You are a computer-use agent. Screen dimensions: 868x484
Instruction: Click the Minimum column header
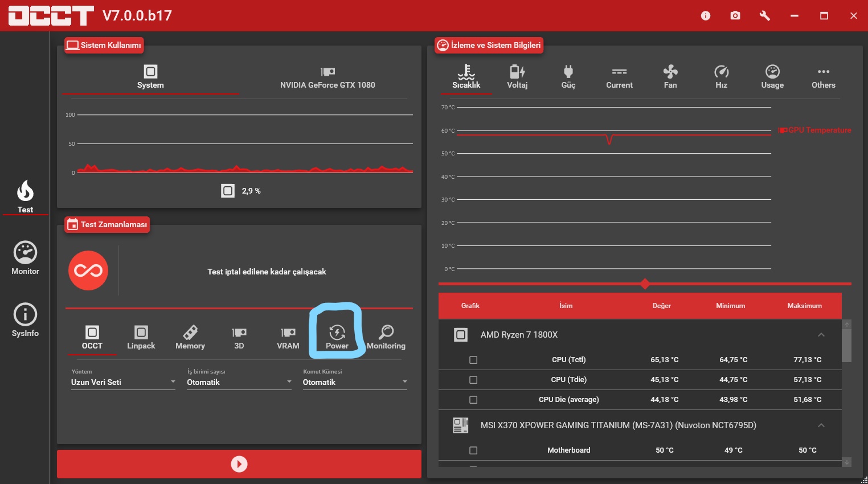click(731, 306)
